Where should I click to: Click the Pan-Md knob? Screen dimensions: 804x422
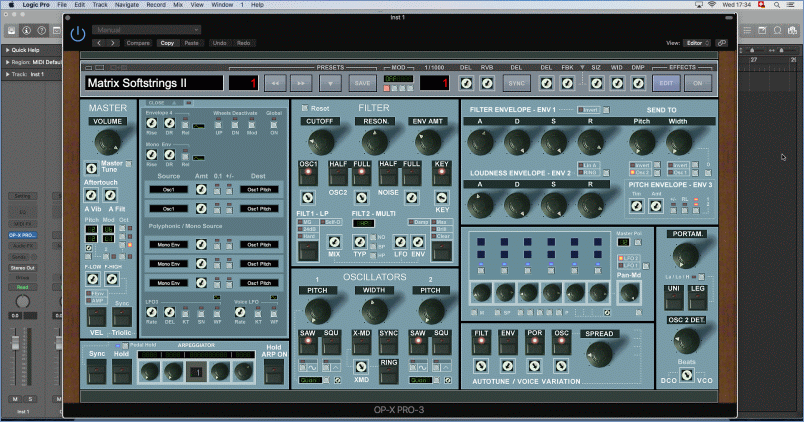pyautogui.click(x=629, y=293)
